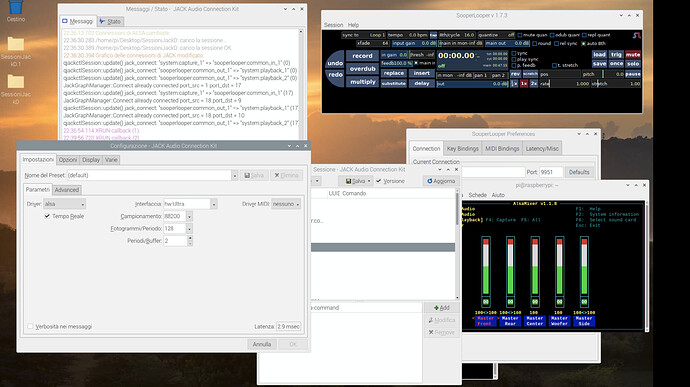Click the scratch button
Viewport: 690px width, 387px height.
(530, 74)
